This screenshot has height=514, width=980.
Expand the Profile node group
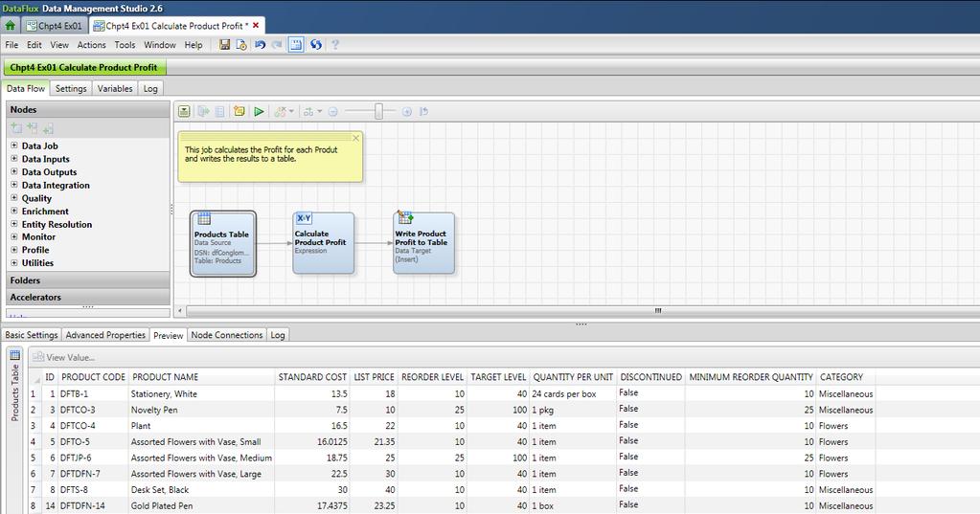pos(13,250)
